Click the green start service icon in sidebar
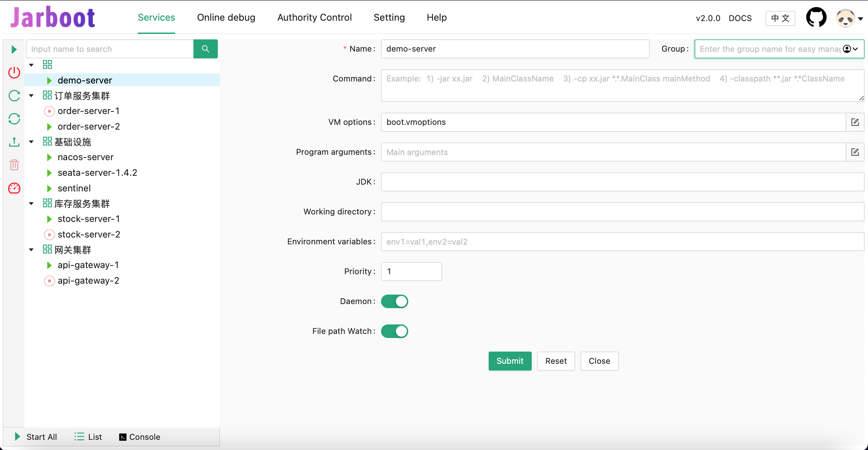 coord(14,50)
